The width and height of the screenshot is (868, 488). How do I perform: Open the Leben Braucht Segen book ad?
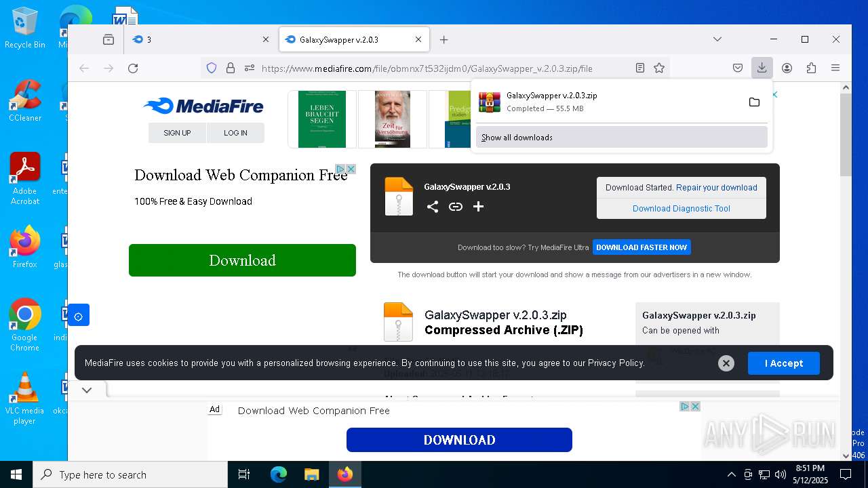click(322, 119)
